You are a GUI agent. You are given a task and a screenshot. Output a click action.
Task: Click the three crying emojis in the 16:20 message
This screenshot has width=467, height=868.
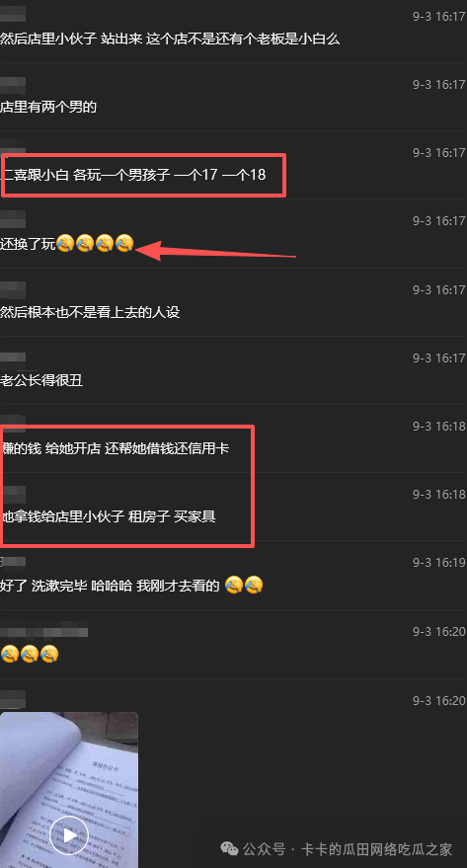pyautogui.click(x=30, y=655)
